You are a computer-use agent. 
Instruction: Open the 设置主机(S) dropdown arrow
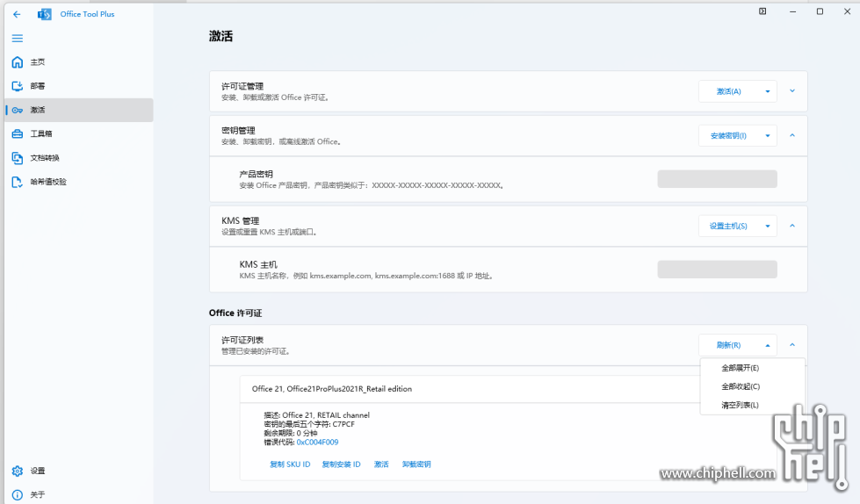(x=767, y=226)
